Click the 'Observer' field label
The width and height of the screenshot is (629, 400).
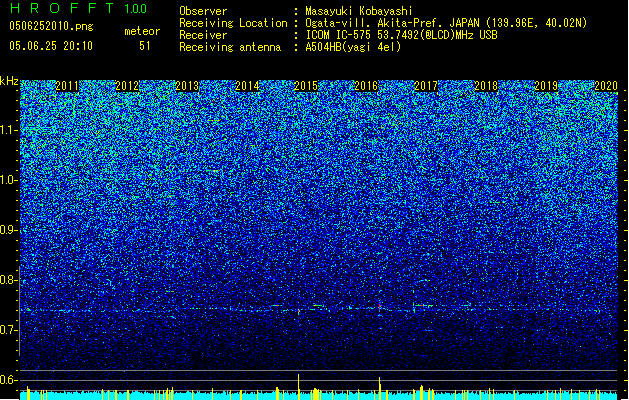(203, 11)
